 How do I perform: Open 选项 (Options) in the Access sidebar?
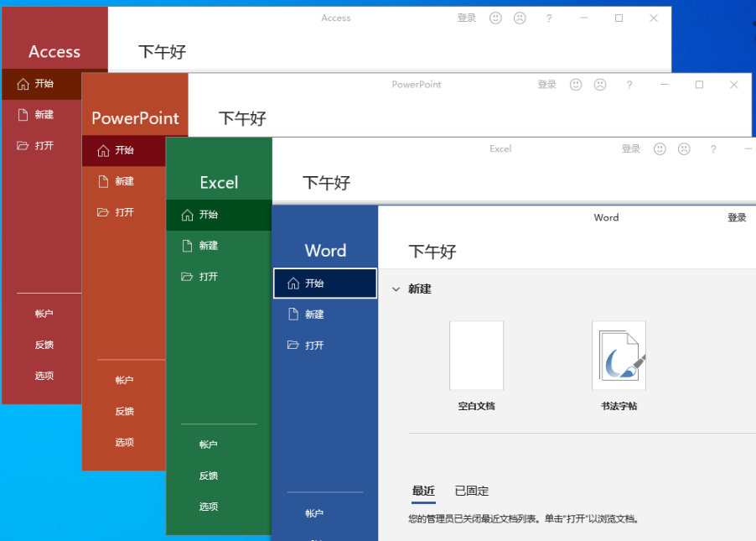[x=44, y=376]
